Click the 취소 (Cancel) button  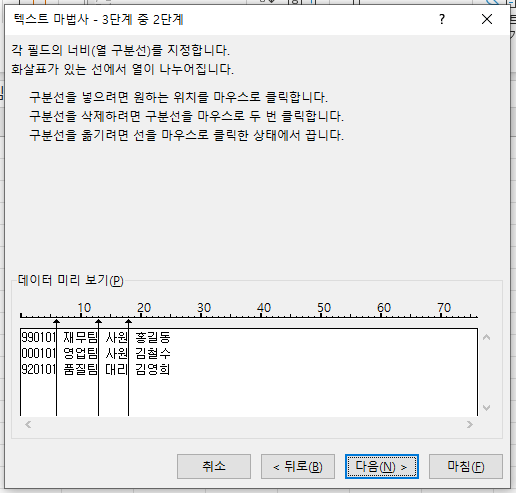click(x=214, y=466)
